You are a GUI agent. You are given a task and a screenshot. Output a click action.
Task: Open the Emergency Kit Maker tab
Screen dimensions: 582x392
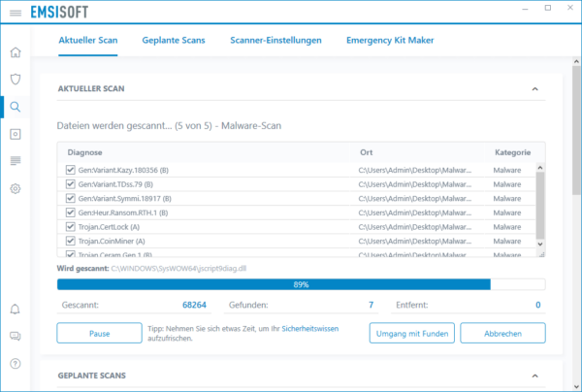click(x=390, y=40)
